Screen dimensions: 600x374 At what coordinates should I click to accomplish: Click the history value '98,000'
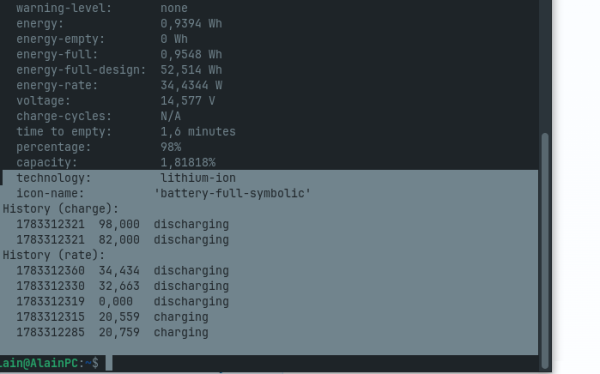(x=119, y=224)
